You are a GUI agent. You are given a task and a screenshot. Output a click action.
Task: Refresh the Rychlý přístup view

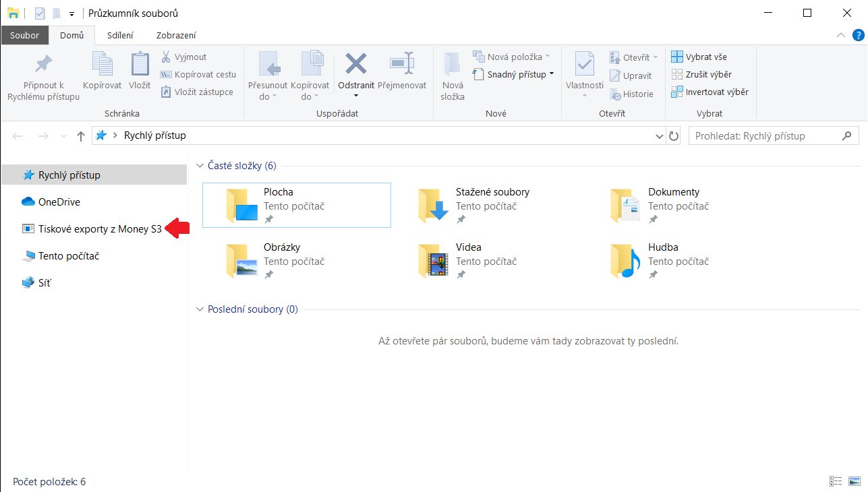coord(674,136)
